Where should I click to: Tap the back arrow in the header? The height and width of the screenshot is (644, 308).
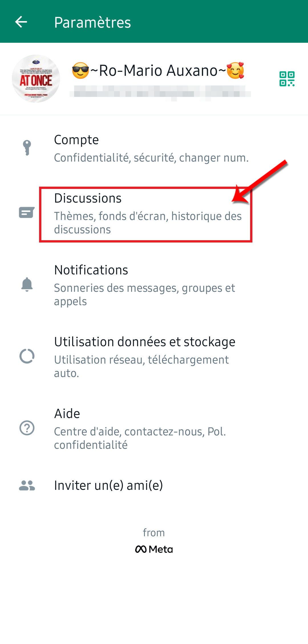[x=21, y=22]
